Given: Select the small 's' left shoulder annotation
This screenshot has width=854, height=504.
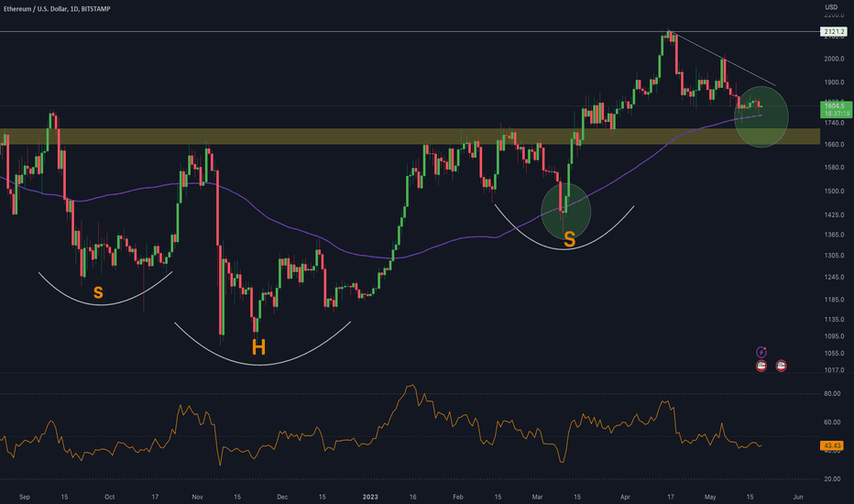Looking at the screenshot, I should (x=98, y=292).
